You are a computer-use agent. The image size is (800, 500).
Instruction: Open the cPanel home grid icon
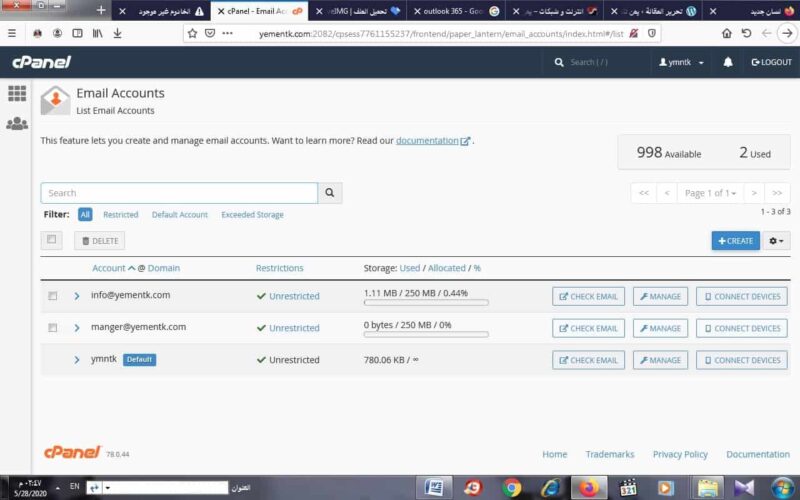[x=17, y=93]
